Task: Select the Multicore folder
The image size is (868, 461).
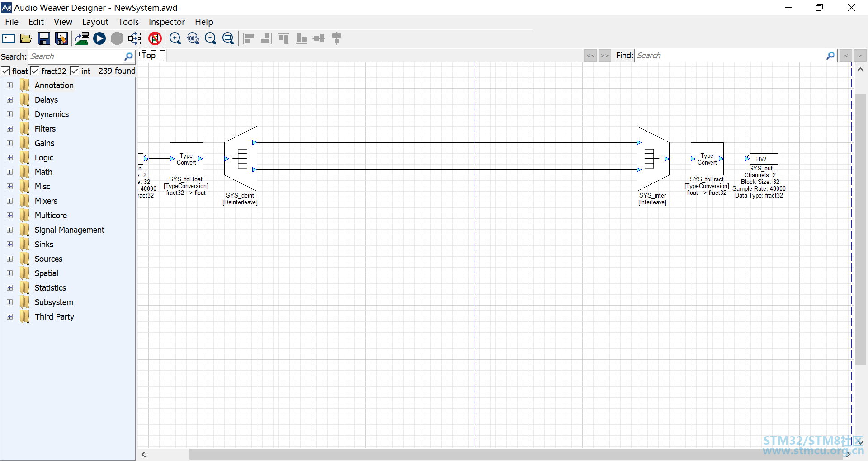Action: pyautogui.click(x=51, y=216)
